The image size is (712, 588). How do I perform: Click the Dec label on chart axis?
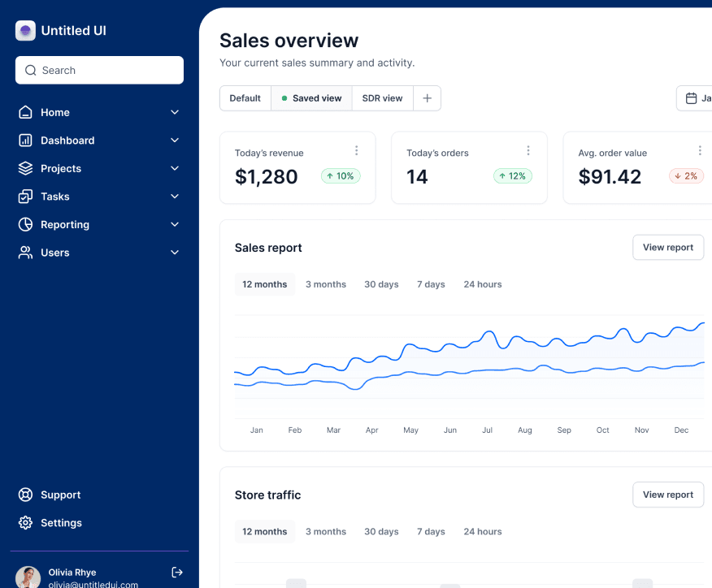681,430
